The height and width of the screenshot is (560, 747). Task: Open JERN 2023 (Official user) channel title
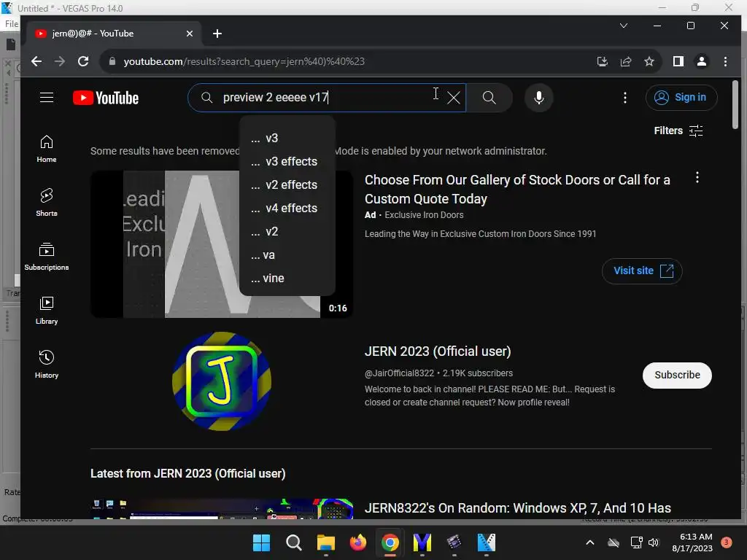click(438, 351)
